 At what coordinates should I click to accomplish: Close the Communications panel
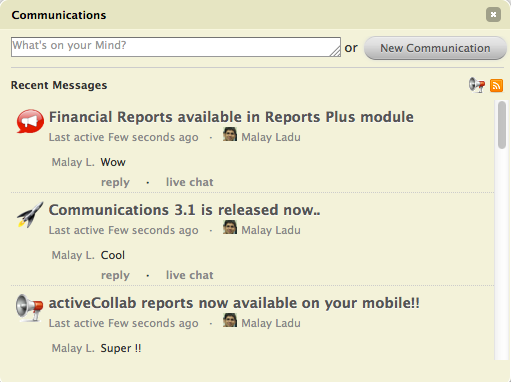point(493,15)
